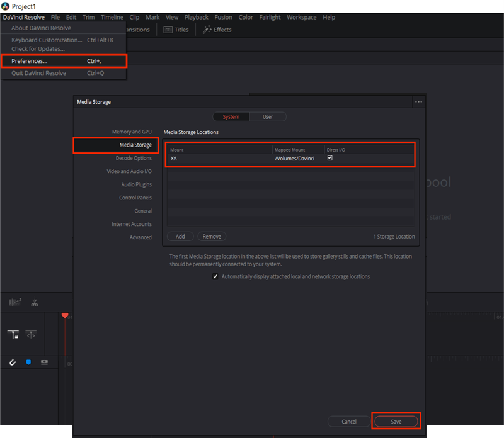
Task: Select General preferences category
Action: tap(143, 211)
